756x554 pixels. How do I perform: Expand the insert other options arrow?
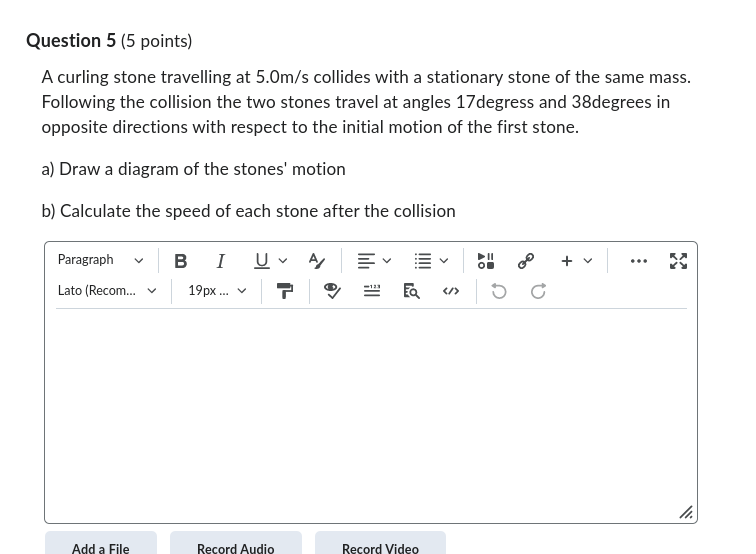coord(588,261)
